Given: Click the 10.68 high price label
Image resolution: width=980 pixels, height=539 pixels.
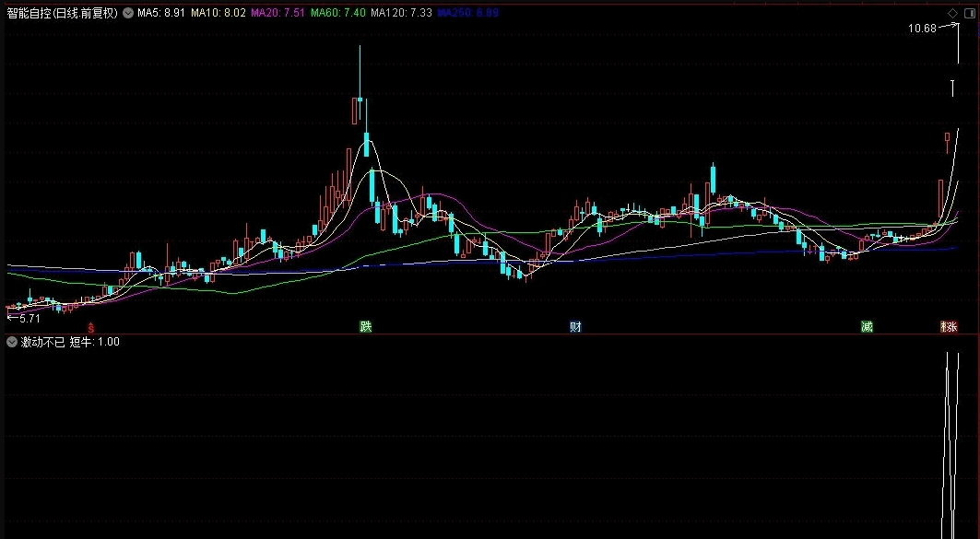Looking at the screenshot, I should [922, 29].
